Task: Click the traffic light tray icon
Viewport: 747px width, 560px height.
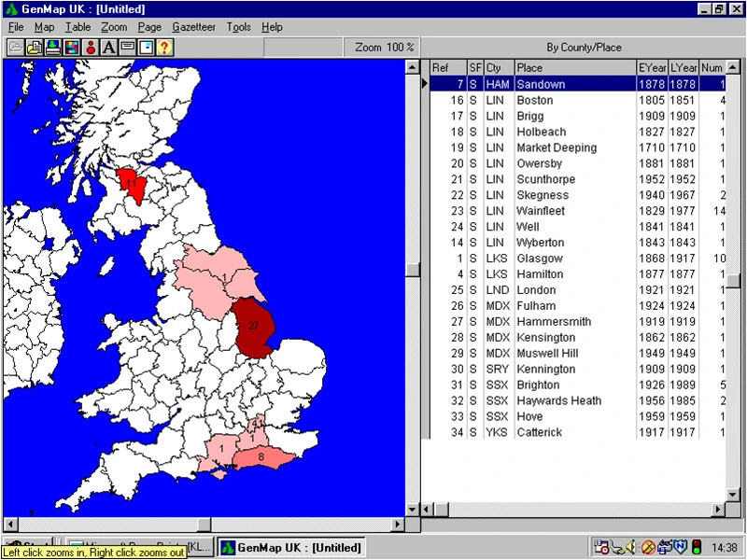Action: tap(697, 548)
